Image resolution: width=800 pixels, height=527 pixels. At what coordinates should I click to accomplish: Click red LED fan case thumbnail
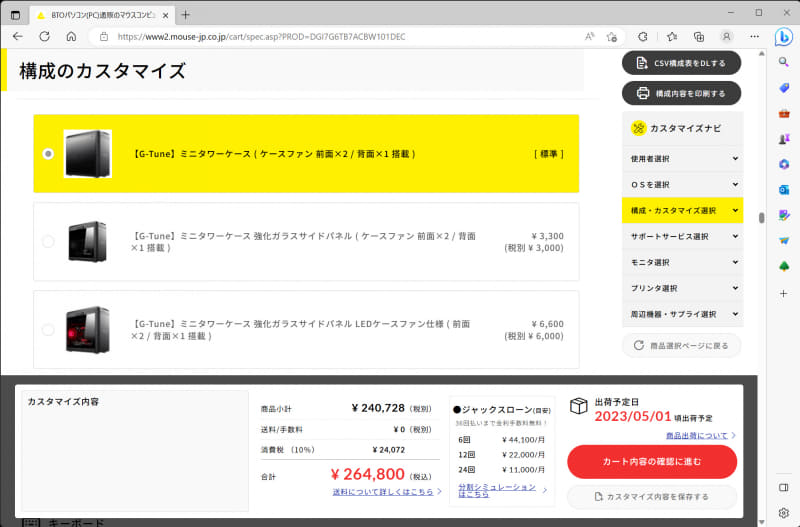88,330
